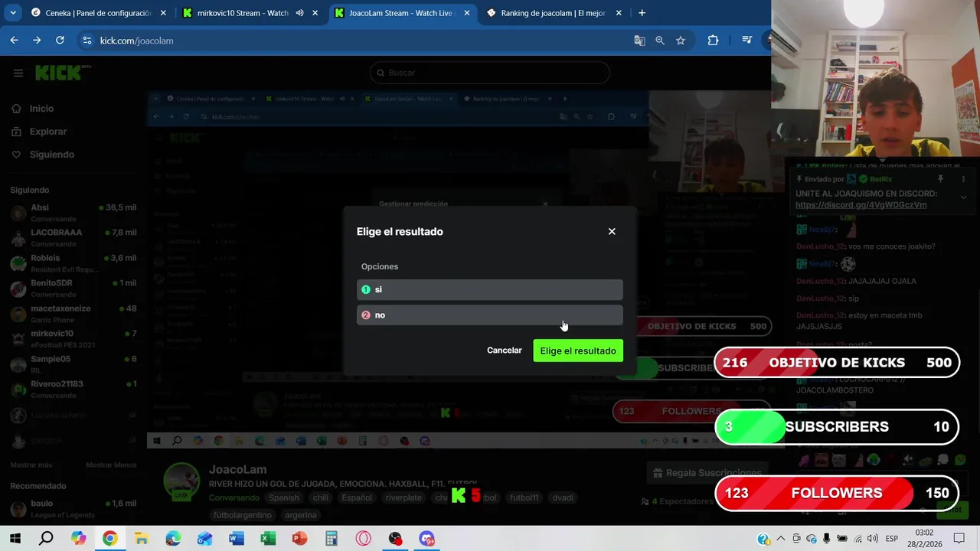Click the green 'Elige el resultado' button
This screenshot has width=980, height=551.
pos(578,350)
